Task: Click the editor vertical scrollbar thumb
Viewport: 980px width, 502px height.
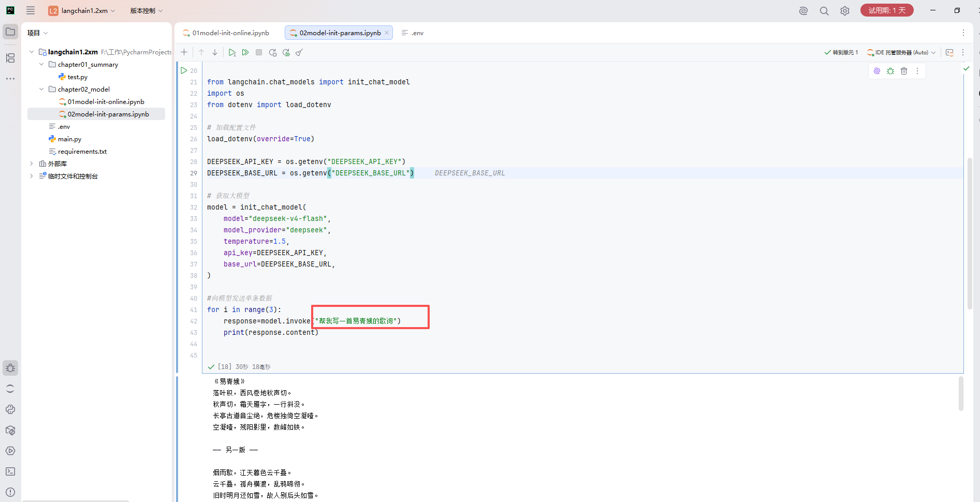Action: click(970, 233)
